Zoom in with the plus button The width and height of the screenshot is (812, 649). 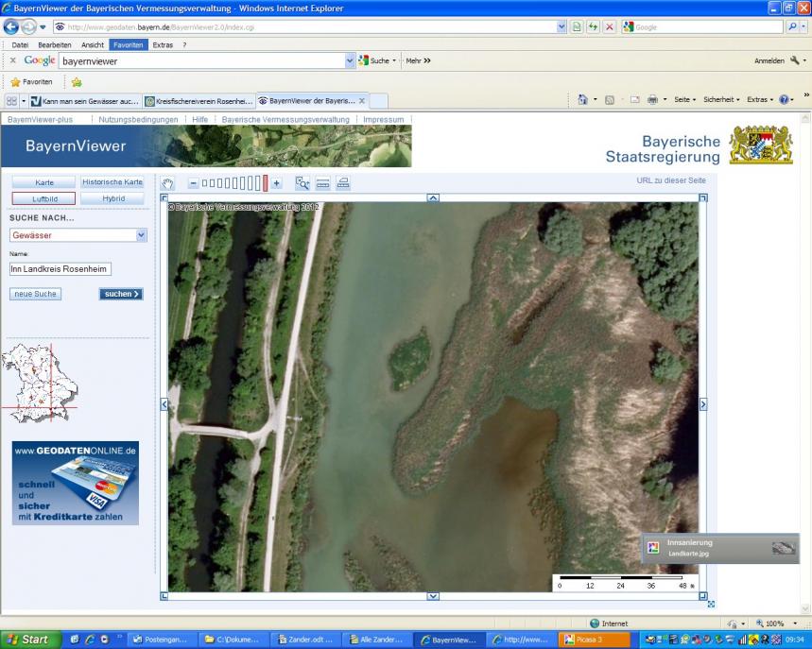pyautogui.click(x=277, y=183)
